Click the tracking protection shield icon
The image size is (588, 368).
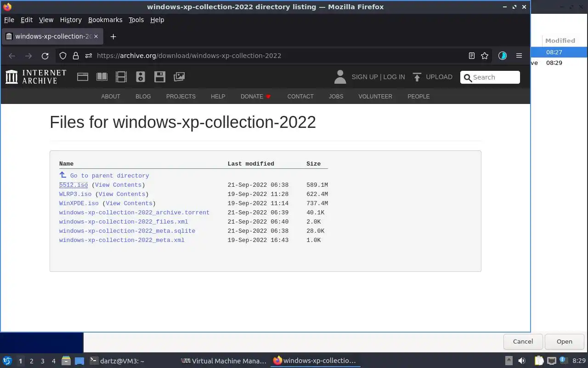click(63, 56)
